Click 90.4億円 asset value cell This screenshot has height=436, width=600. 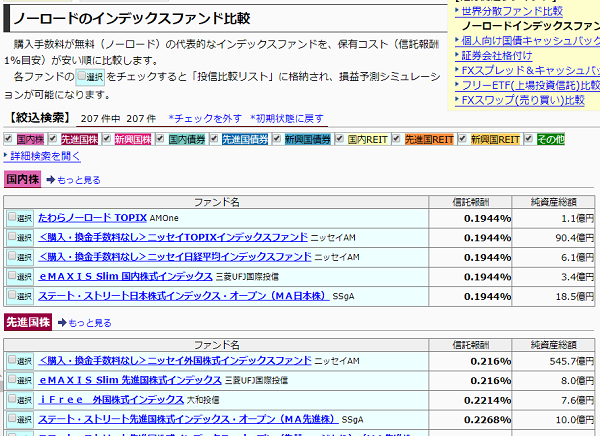click(x=553, y=238)
